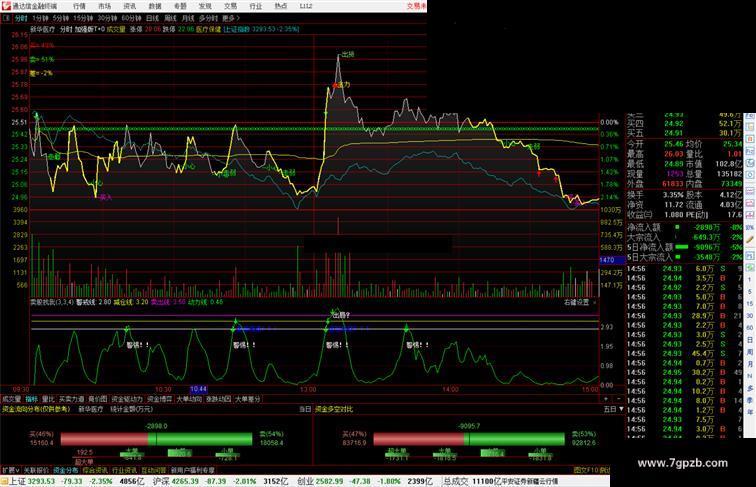The height and width of the screenshot is (487, 756).
Task: Select the 季 (quarterly) period in the sidebar
Action: click(x=750, y=400)
